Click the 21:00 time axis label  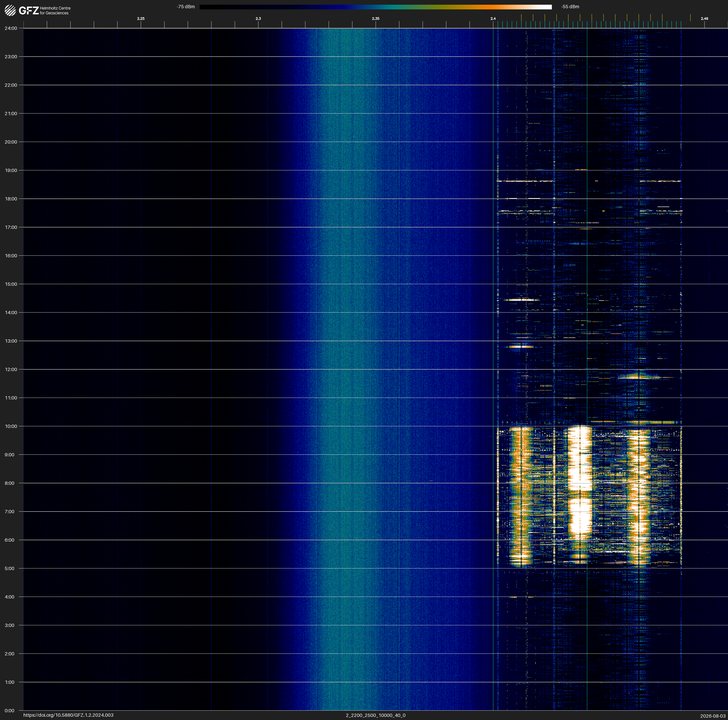coord(11,113)
